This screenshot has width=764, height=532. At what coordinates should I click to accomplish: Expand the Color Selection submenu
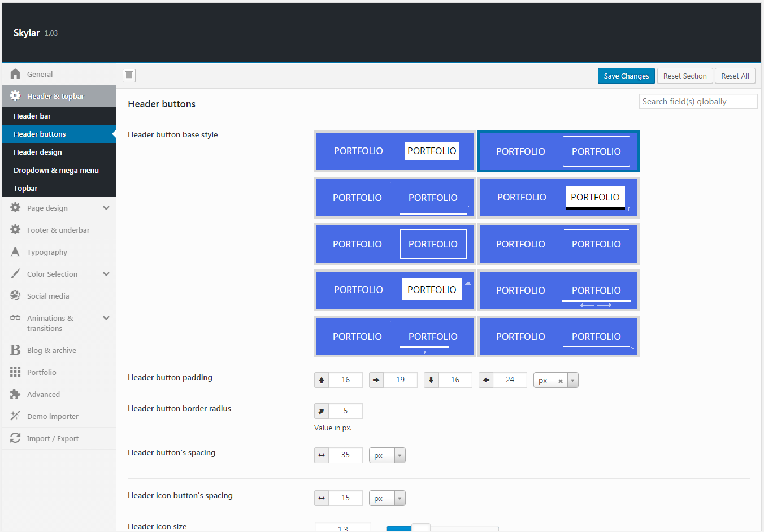point(106,274)
